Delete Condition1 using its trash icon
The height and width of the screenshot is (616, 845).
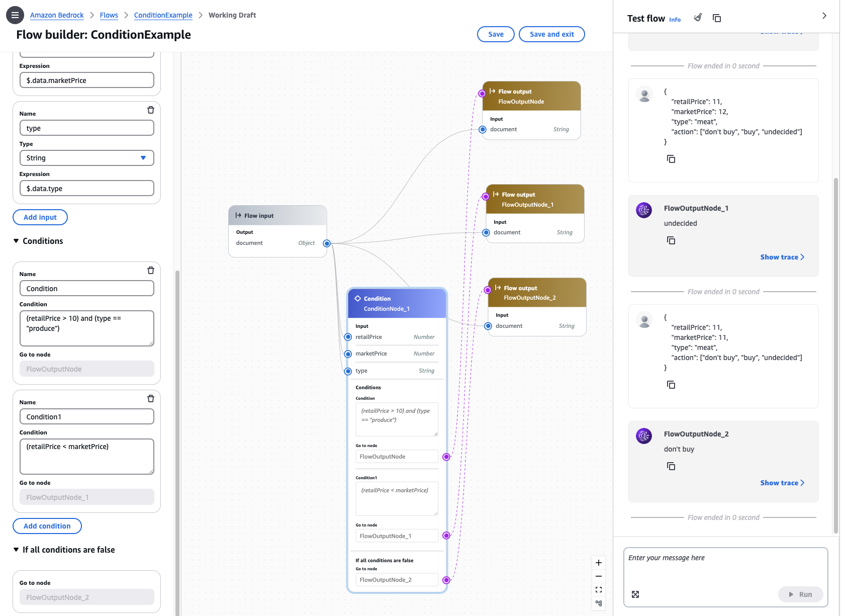coord(150,398)
